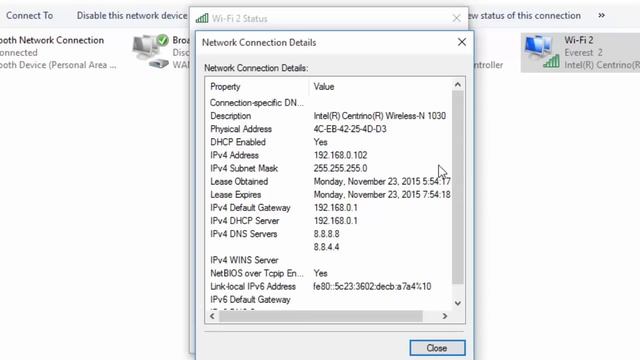Screen dimensions: 640x360
Task: Click the details list scroll up arrow
Action: pyautogui.click(x=458, y=84)
